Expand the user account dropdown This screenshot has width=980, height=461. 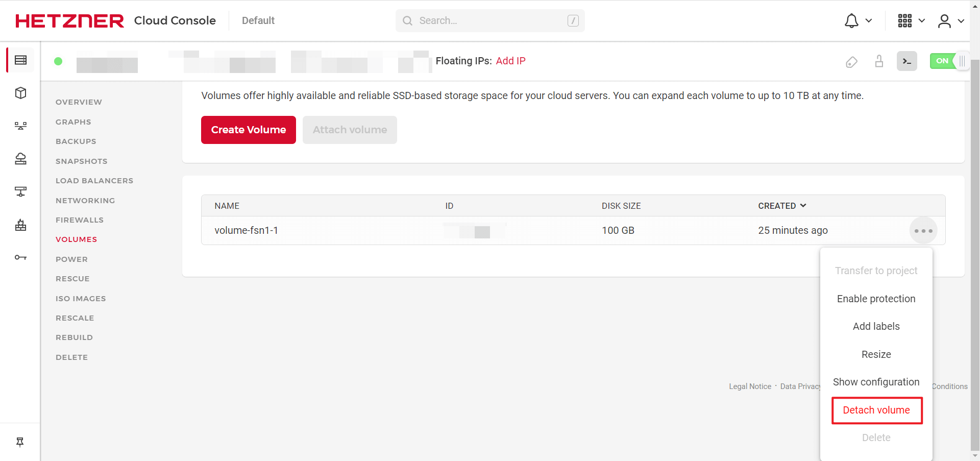click(x=951, y=21)
